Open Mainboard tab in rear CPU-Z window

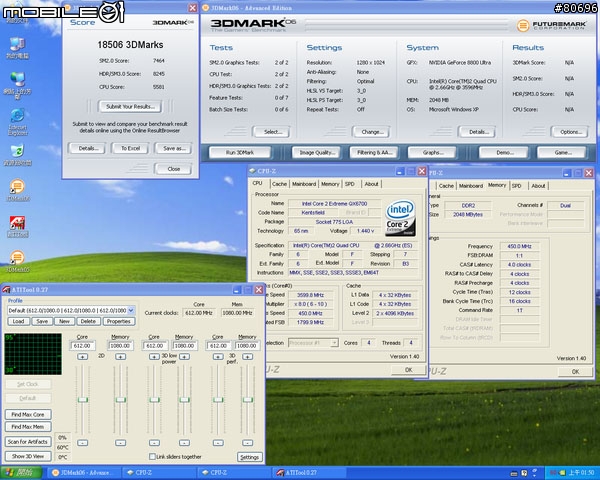pos(471,186)
